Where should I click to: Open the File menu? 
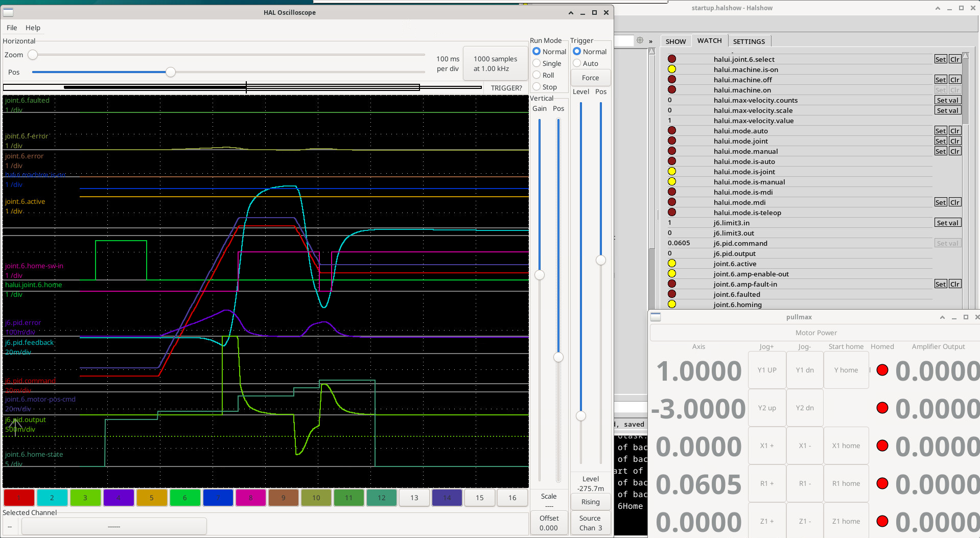pyautogui.click(x=12, y=28)
